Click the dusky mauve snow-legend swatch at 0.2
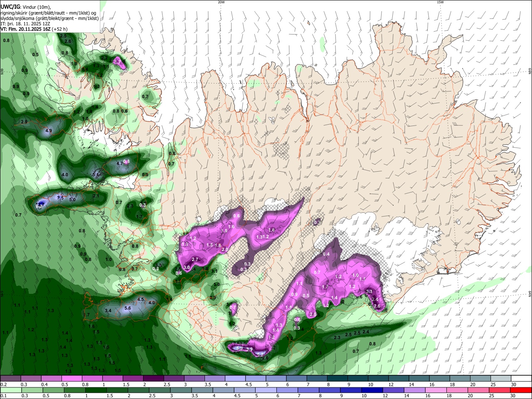The width and height of the screenshot is (532, 399). pos(10,378)
